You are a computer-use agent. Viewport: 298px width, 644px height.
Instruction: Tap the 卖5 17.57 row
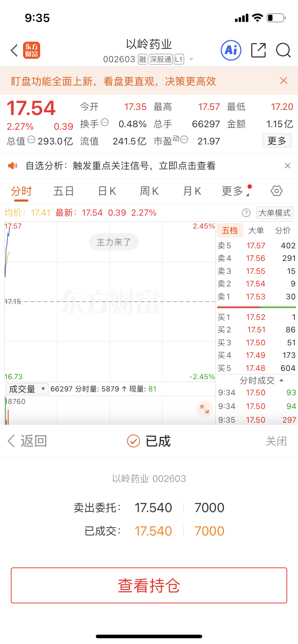[x=257, y=245]
